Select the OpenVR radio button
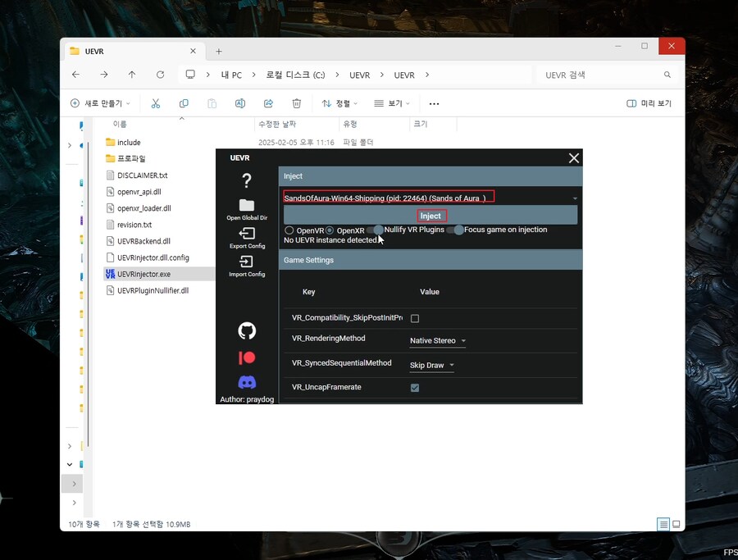 [x=289, y=230]
